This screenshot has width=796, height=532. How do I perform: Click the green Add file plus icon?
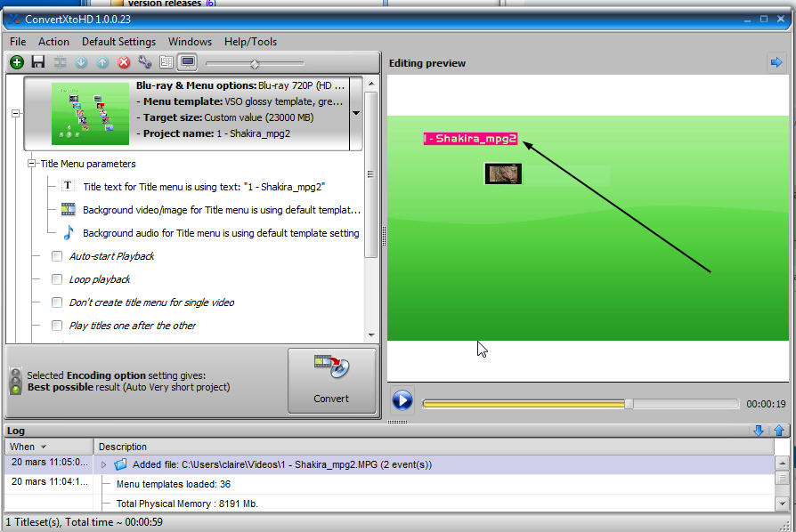tap(17, 62)
